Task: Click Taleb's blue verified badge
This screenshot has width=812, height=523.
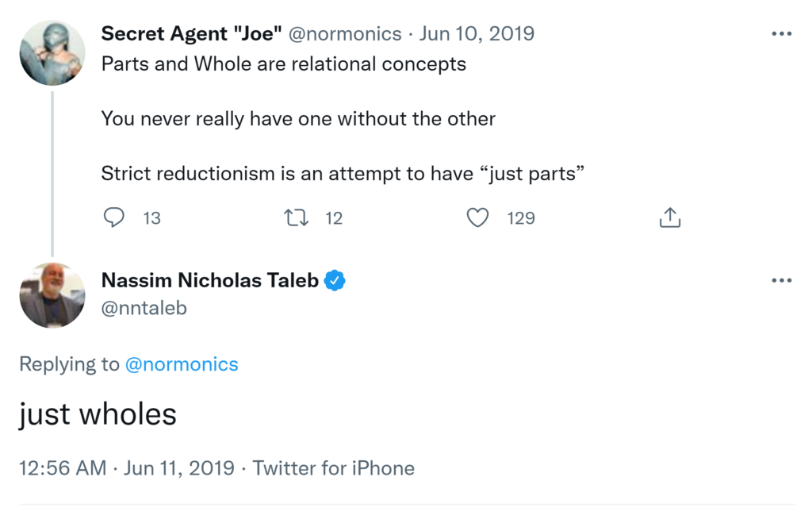Action: 335,280
